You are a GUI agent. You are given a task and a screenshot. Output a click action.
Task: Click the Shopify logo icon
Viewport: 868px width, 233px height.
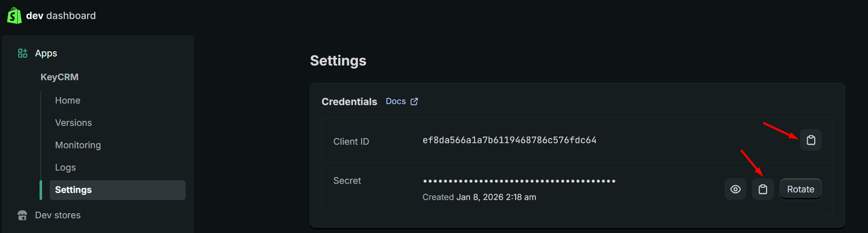(x=14, y=16)
